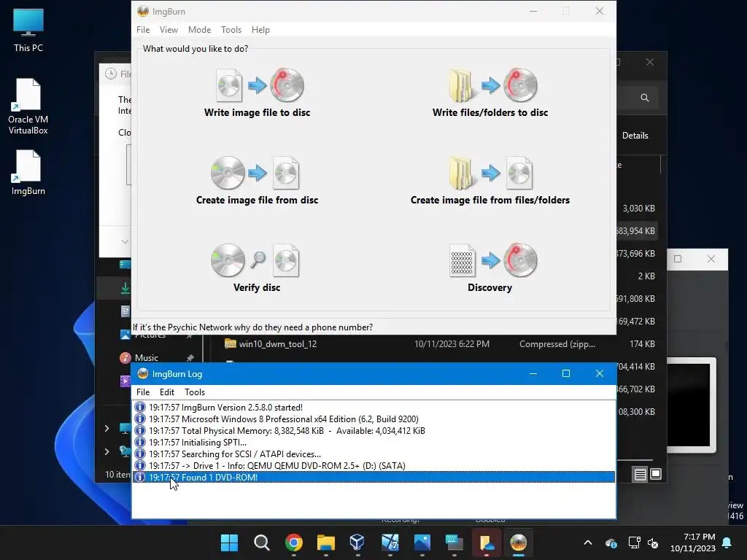This screenshot has height=560, width=747.
Task: Click the ImgBurn desktop shortcut
Action: coord(28,172)
